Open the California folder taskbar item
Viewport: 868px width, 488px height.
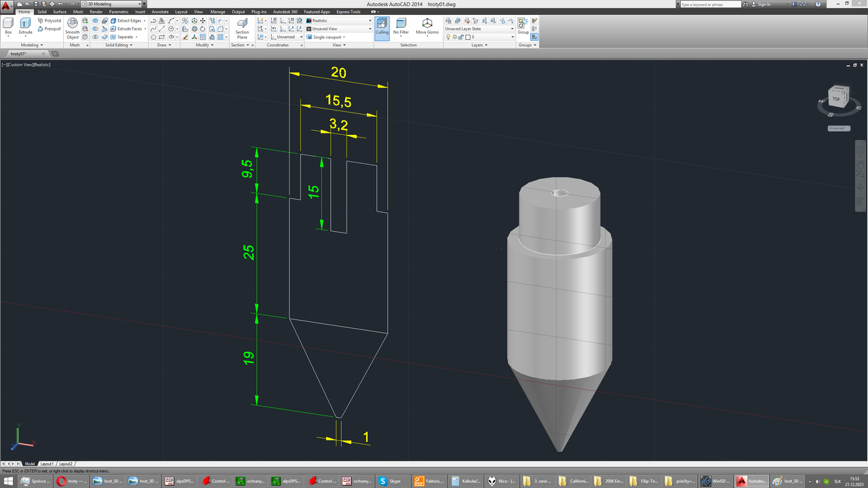click(x=572, y=481)
